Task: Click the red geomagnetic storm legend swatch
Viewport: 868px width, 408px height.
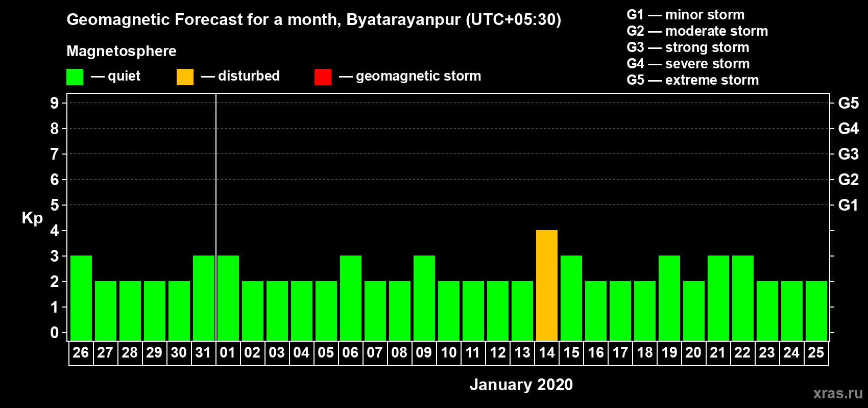Action: pos(323,77)
